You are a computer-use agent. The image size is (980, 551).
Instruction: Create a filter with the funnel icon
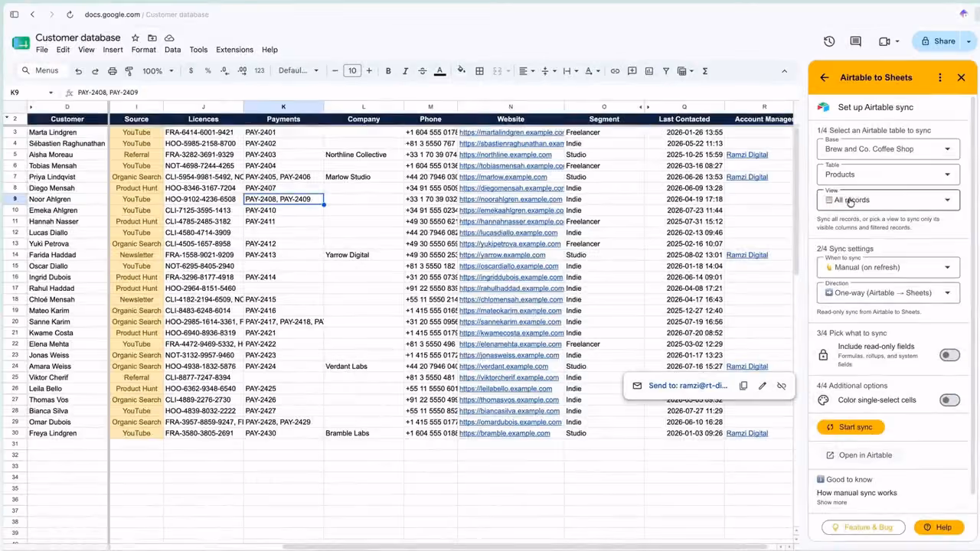(666, 71)
